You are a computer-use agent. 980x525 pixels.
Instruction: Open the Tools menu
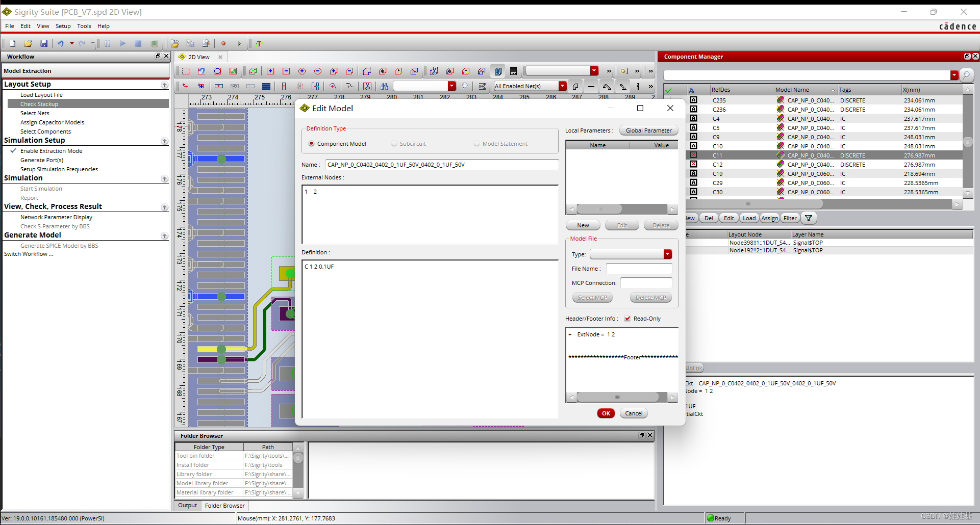pos(84,26)
